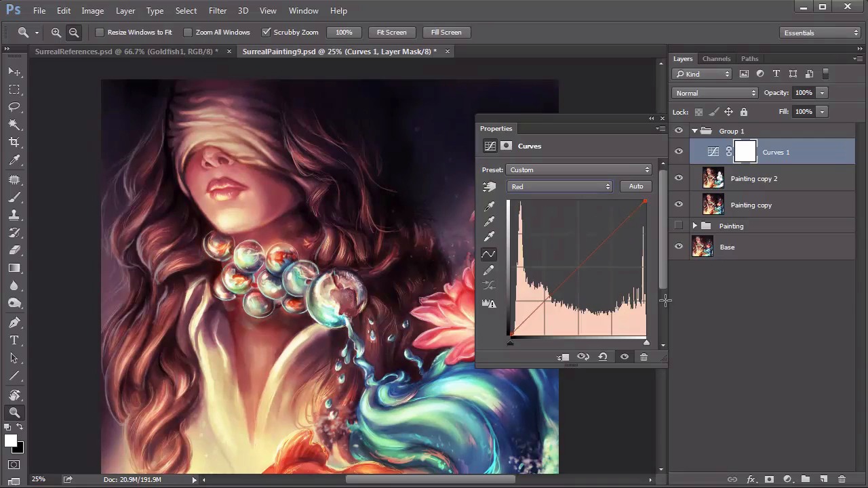Delete the adjustment layer via Properties trash
Viewport: 868px width, 488px height.
(x=644, y=357)
